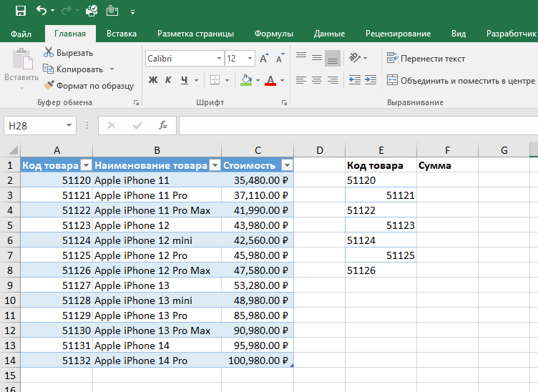Align text right icon

(x=333, y=80)
